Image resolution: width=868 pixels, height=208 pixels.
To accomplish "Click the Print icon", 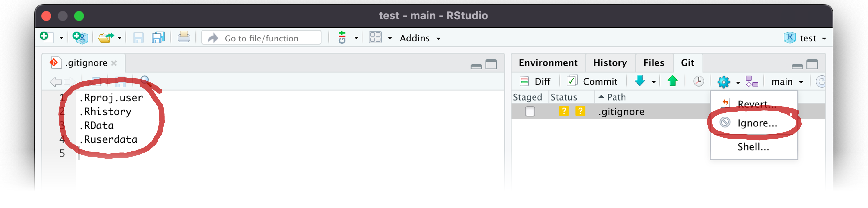I will click(184, 37).
